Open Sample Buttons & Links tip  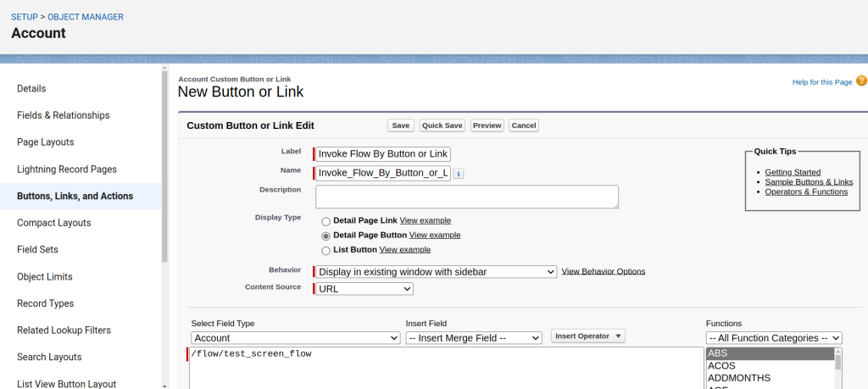point(809,182)
